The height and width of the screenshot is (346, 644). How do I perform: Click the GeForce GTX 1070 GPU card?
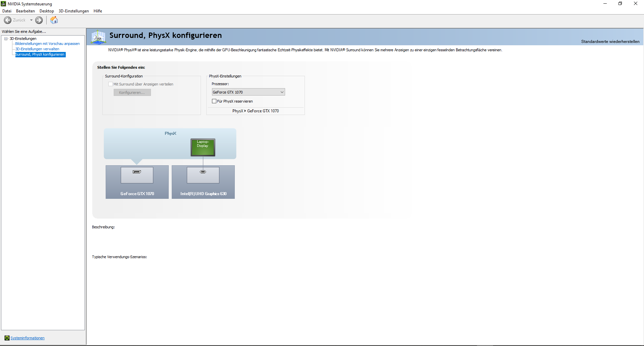137,182
